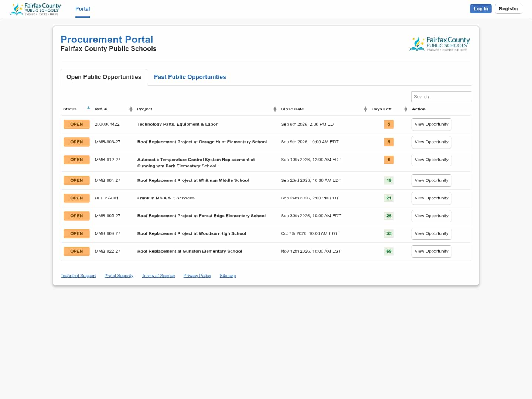Click the Register button

pyautogui.click(x=509, y=9)
